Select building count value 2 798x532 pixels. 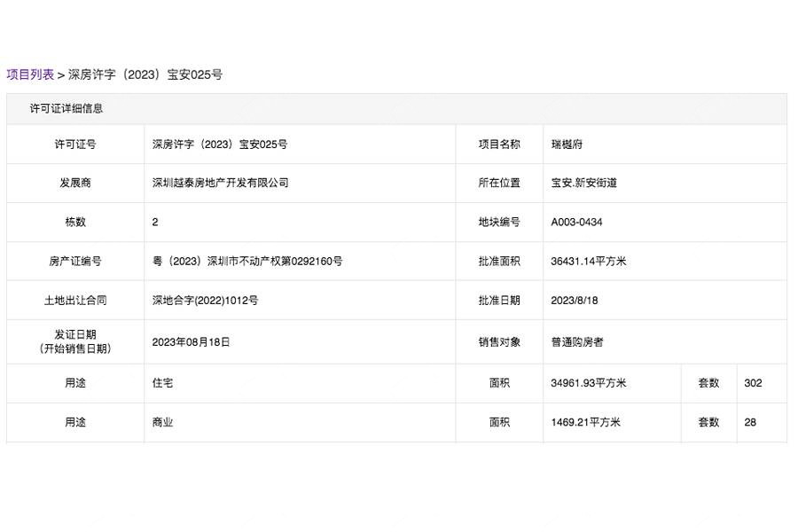(155, 222)
